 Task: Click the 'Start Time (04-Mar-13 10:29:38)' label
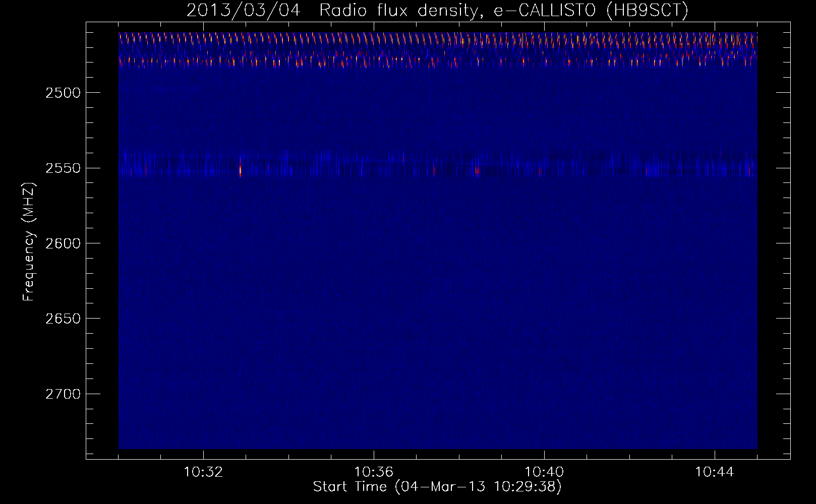click(437, 487)
